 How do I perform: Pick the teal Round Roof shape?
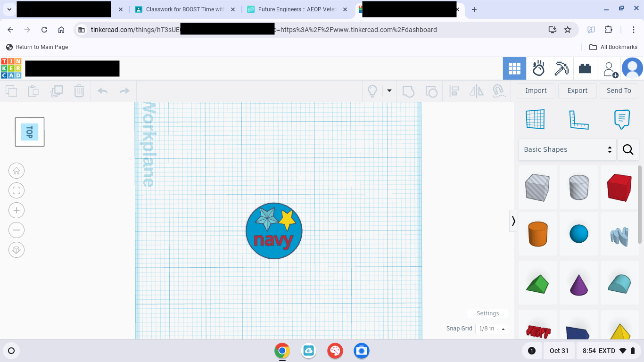click(619, 284)
